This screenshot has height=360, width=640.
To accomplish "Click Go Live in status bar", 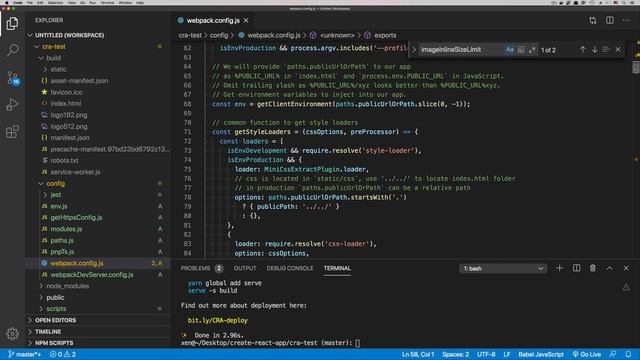I will 587,354.
